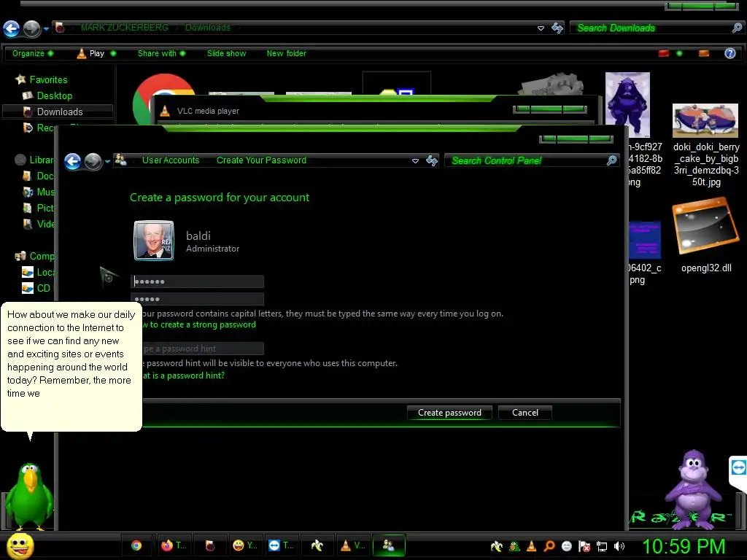Open recent pages dropdown in Downloads window
Viewport: 747px width, 560px height.
[x=46, y=28]
